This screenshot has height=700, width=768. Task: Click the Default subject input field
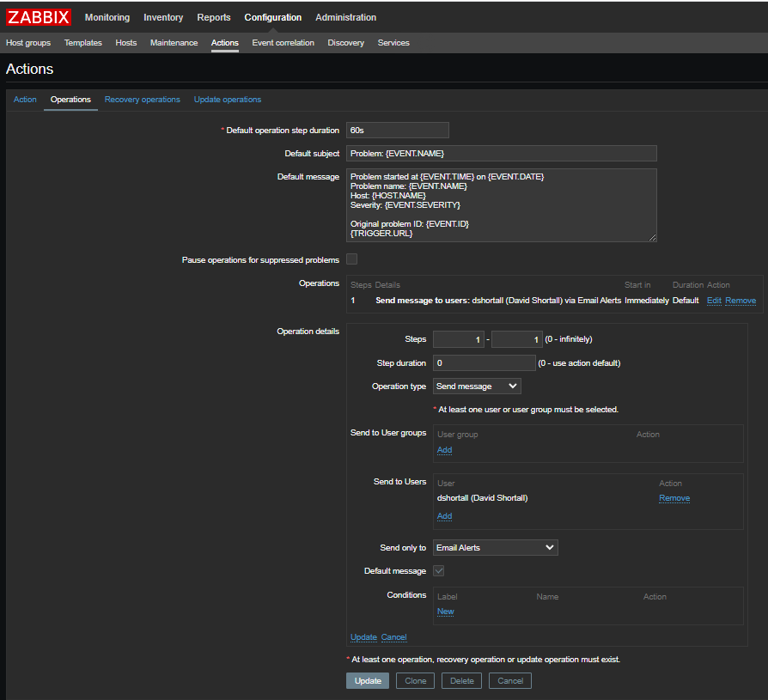click(501, 153)
